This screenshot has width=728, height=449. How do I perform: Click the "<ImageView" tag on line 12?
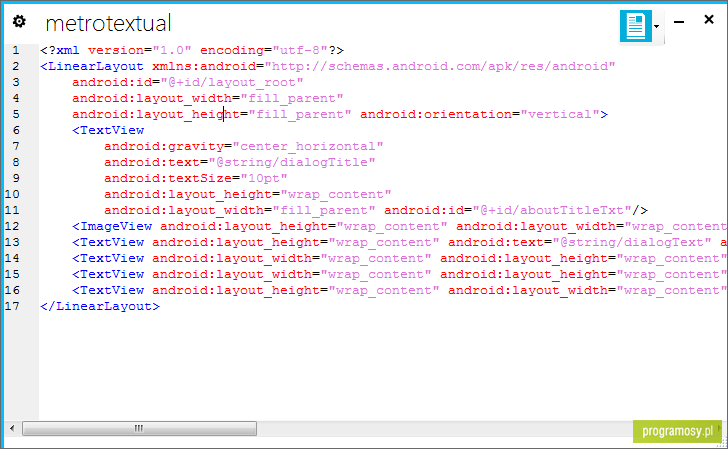coord(112,226)
